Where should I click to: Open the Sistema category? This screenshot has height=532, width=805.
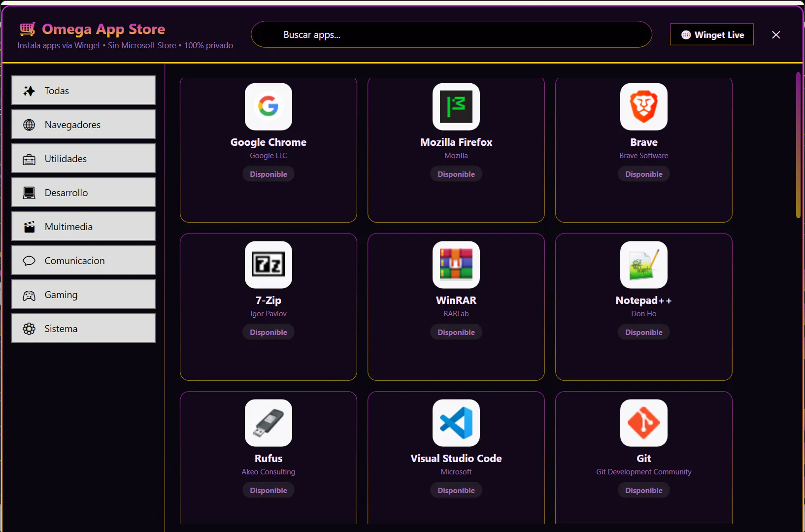pyautogui.click(x=83, y=328)
